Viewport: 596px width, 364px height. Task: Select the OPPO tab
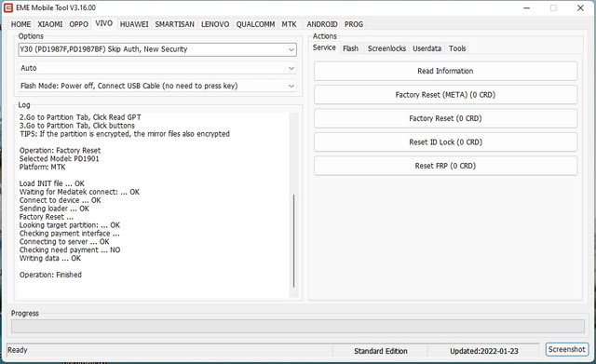[78, 24]
